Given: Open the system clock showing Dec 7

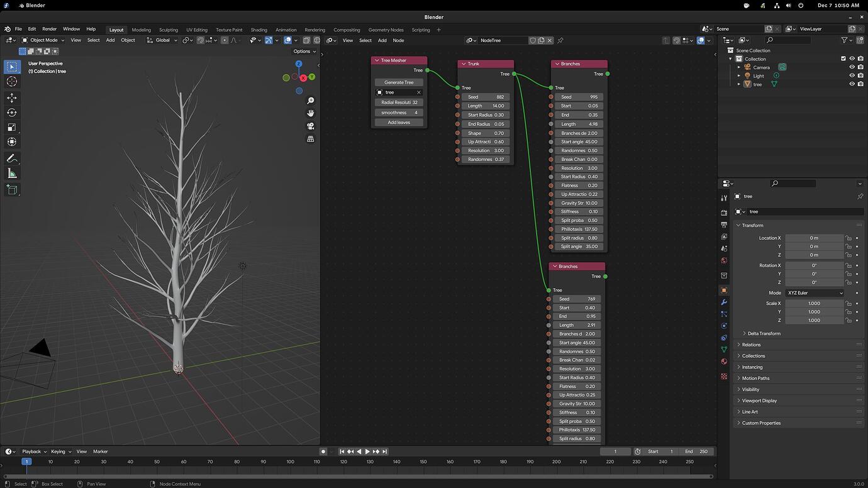Looking at the screenshot, I should point(838,5).
